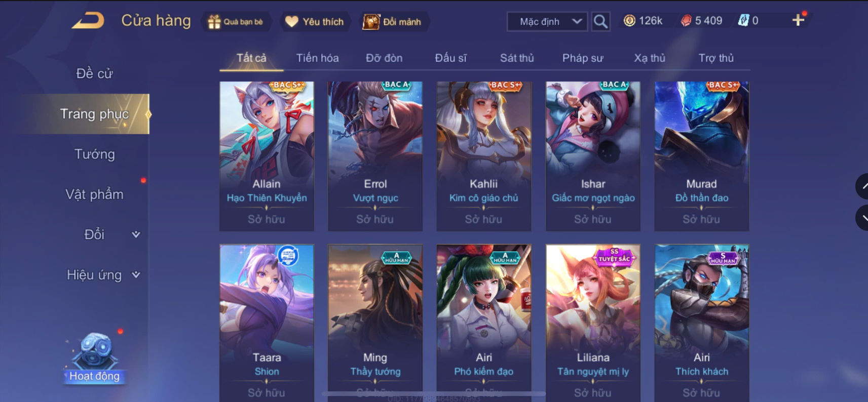
Task: Select the Allain Hạo Thiên Khuyển skin card
Action: point(267,156)
